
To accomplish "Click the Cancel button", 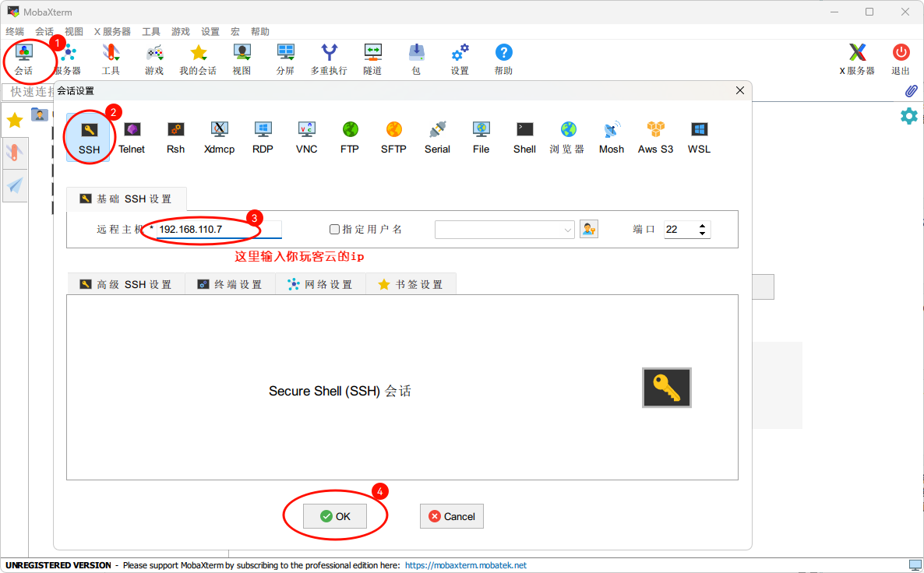I will (x=452, y=516).
